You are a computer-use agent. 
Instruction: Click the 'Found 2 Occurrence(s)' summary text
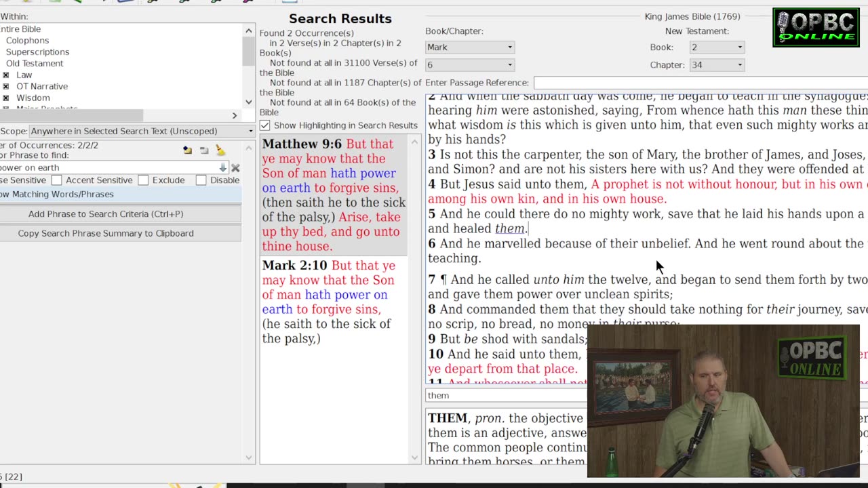[307, 33]
